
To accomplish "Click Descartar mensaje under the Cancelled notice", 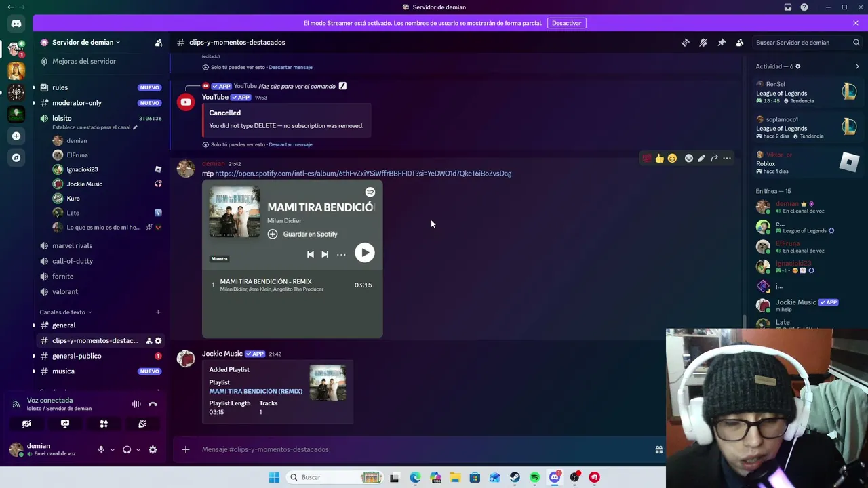I will tap(290, 144).
